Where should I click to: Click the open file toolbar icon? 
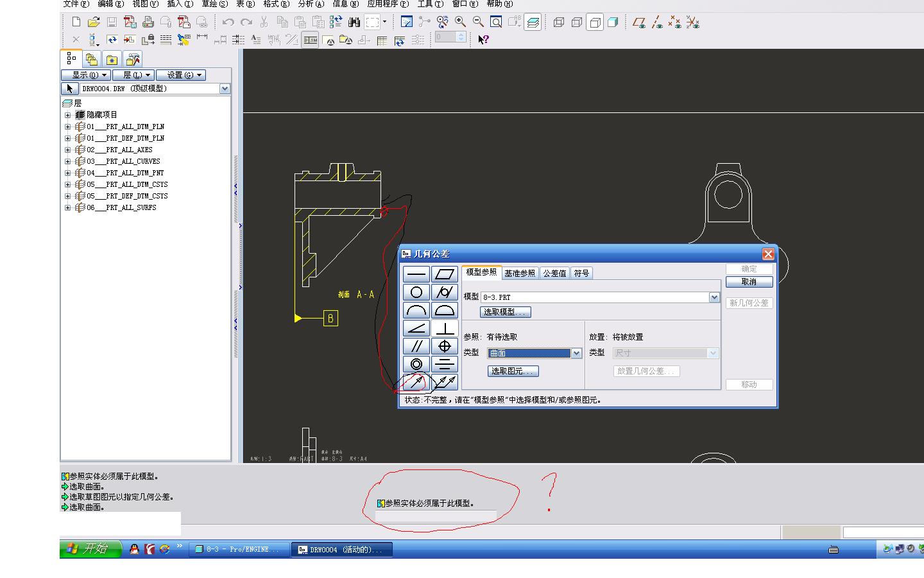click(x=94, y=22)
